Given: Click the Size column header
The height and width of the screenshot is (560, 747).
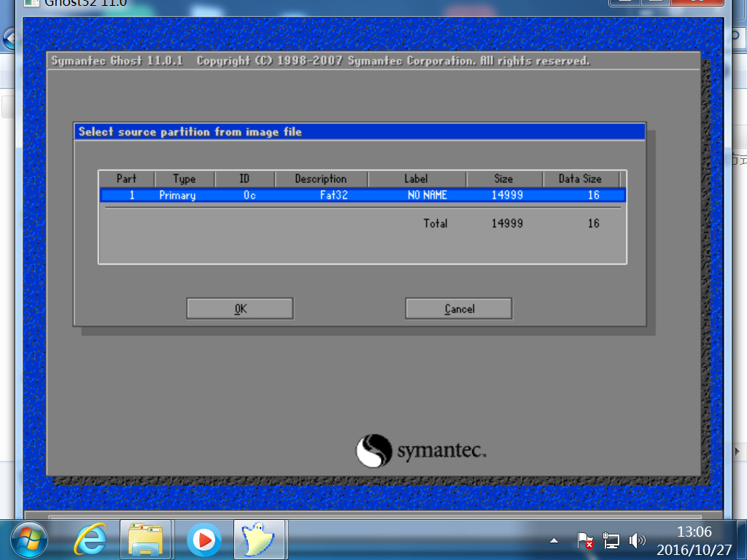Looking at the screenshot, I should [504, 179].
